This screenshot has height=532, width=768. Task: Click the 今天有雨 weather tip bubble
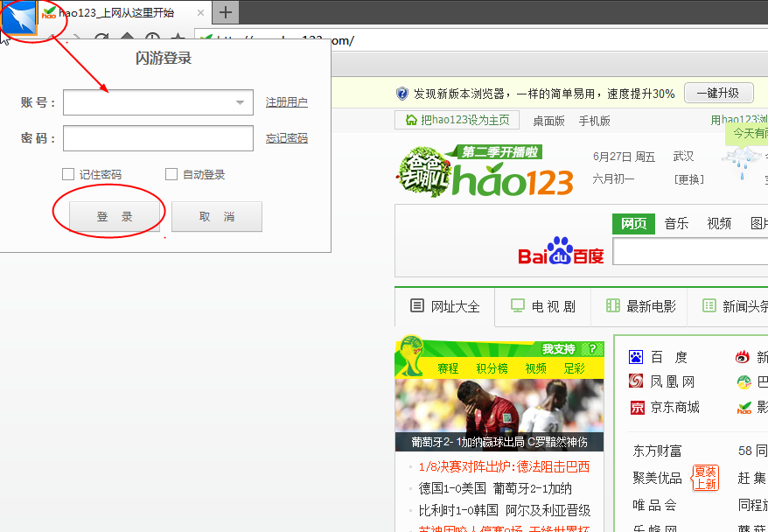point(748,133)
